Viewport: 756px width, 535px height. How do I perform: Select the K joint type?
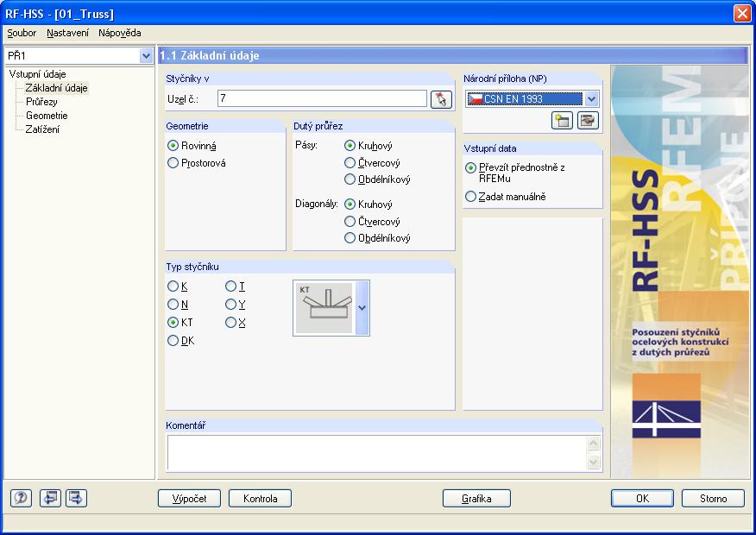click(x=178, y=286)
